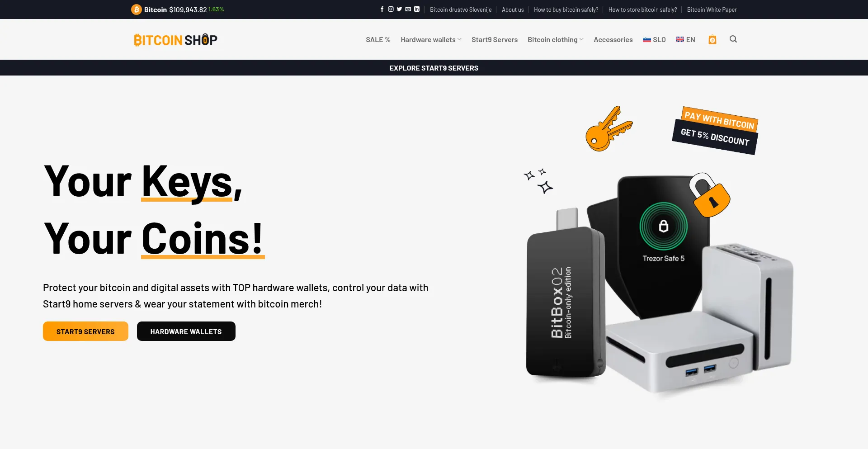Open the LinkedIn social icon
Viewport: 868px width, 449px height.
pyautogui.click(x=417, y=9)
